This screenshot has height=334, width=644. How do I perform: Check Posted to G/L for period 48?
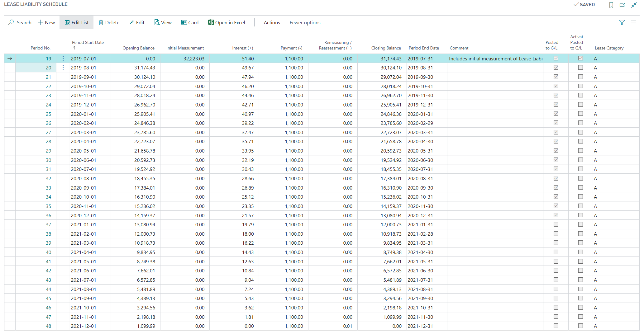(x=556, y=326)
